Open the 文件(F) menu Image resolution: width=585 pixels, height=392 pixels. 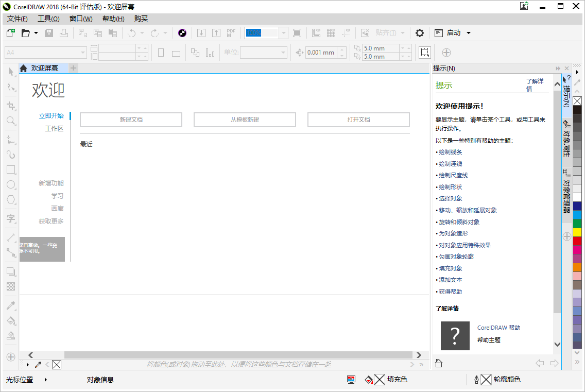[x=17, y=19]
